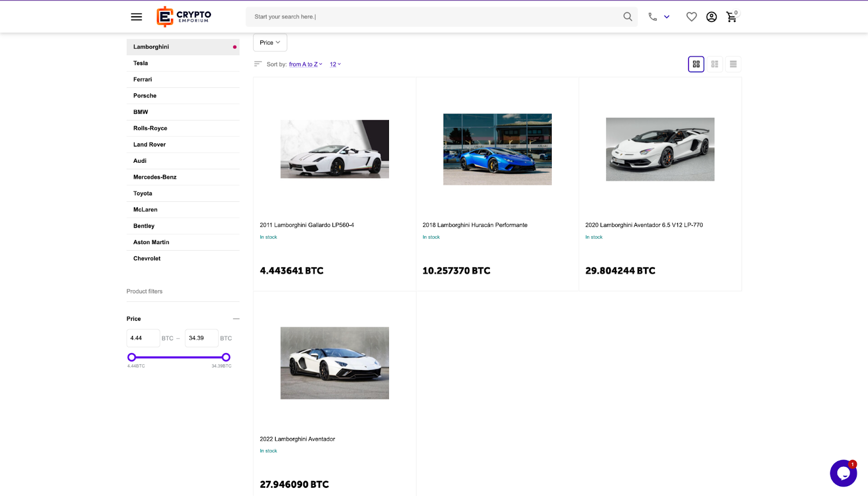Select the Tesla category
The width and height of the screenshot is (868, 496).
point(183,63)
